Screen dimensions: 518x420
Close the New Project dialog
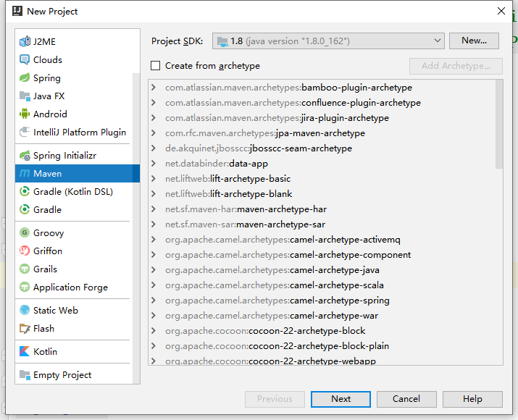[501, 11]
